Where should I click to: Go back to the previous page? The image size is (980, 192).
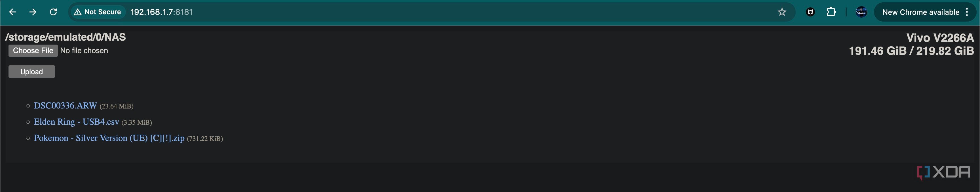coord(12,12)
